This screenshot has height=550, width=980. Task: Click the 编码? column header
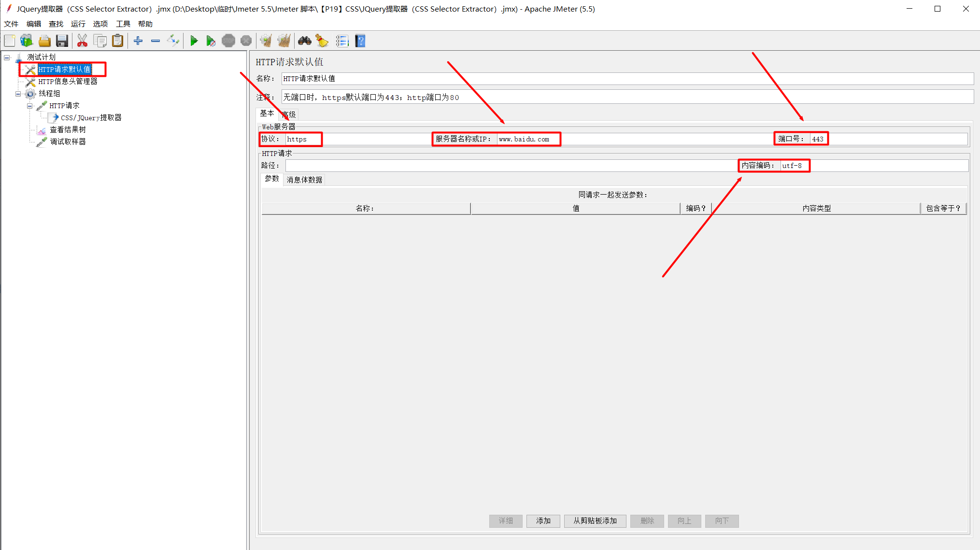696,209
